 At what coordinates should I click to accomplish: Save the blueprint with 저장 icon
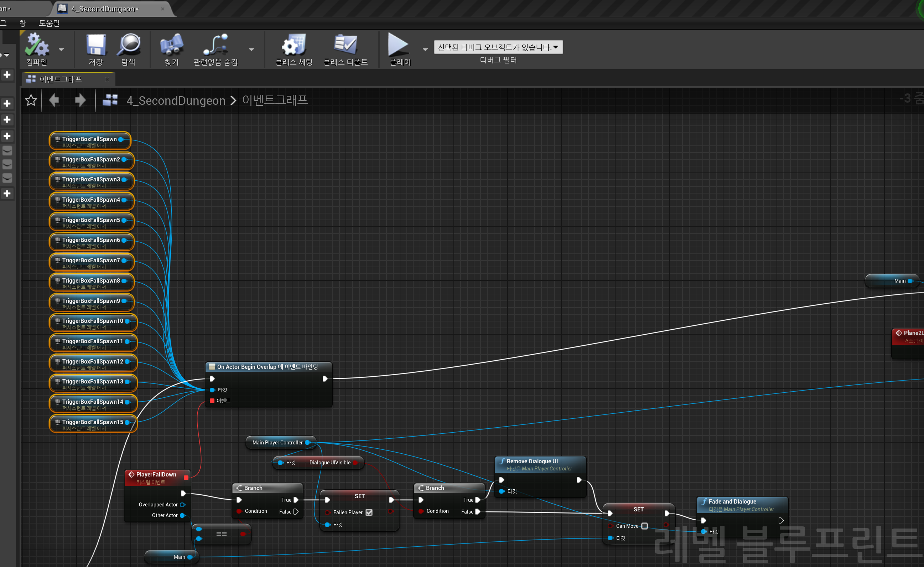(x=96, y=45)
